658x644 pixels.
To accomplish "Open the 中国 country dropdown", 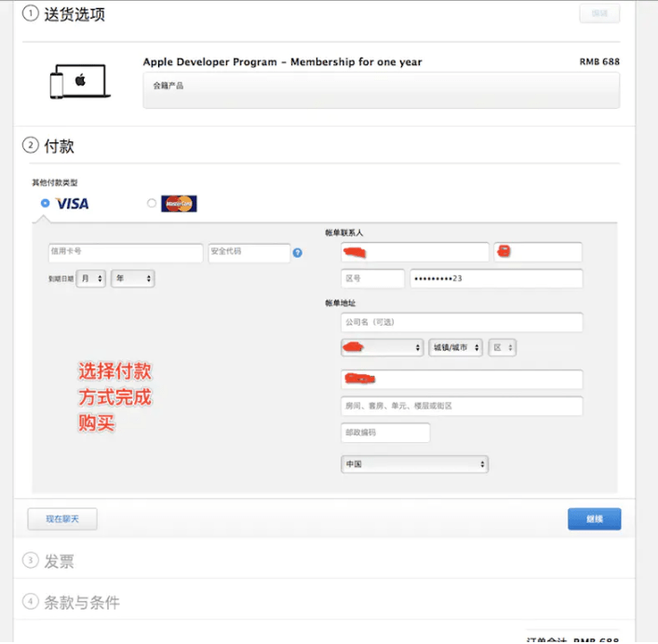I will coord(414,463).
